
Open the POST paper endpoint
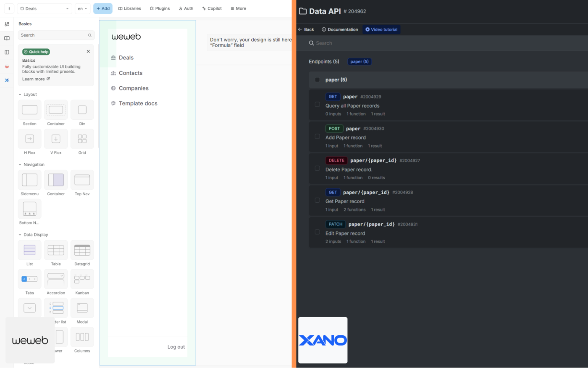(448, 137)
